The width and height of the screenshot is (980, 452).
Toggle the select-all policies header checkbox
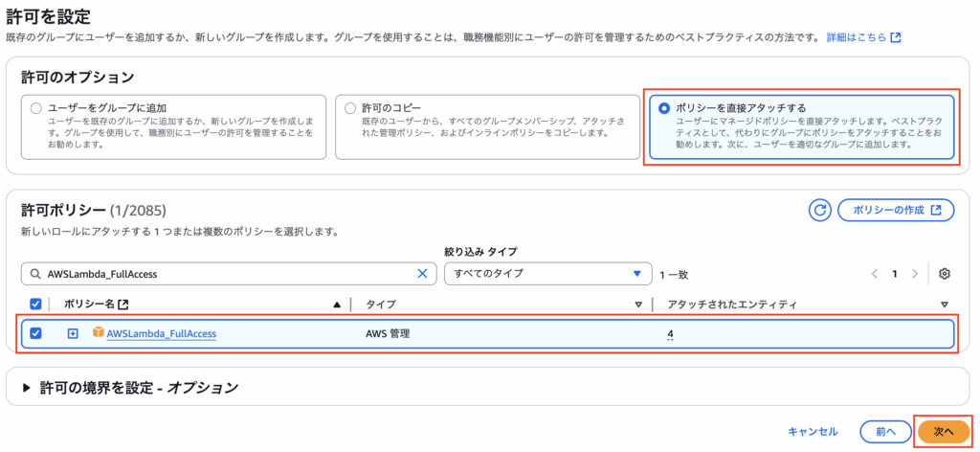click(x=35, y=305)
